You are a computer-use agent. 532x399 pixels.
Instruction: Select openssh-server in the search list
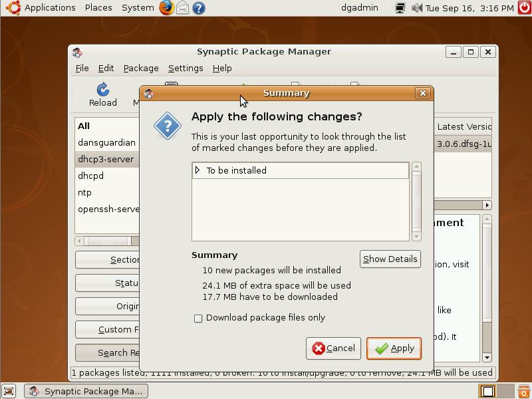point(107,209)
